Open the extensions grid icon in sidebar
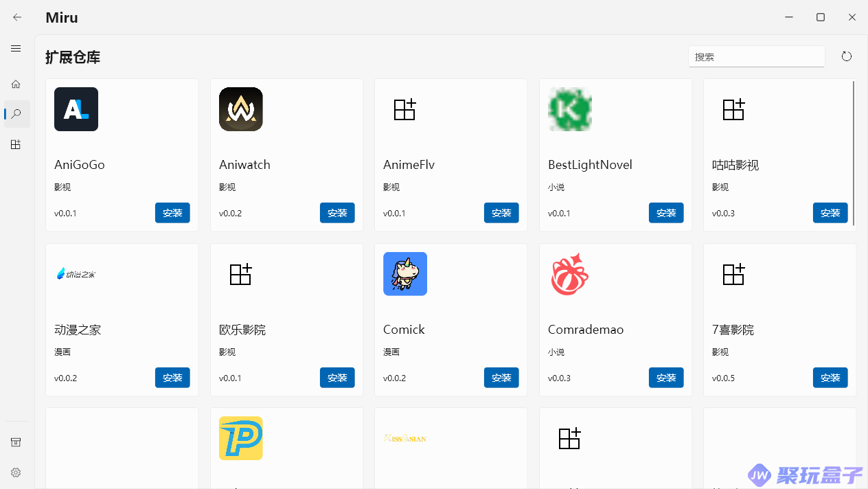 click(x=16, y=144)
